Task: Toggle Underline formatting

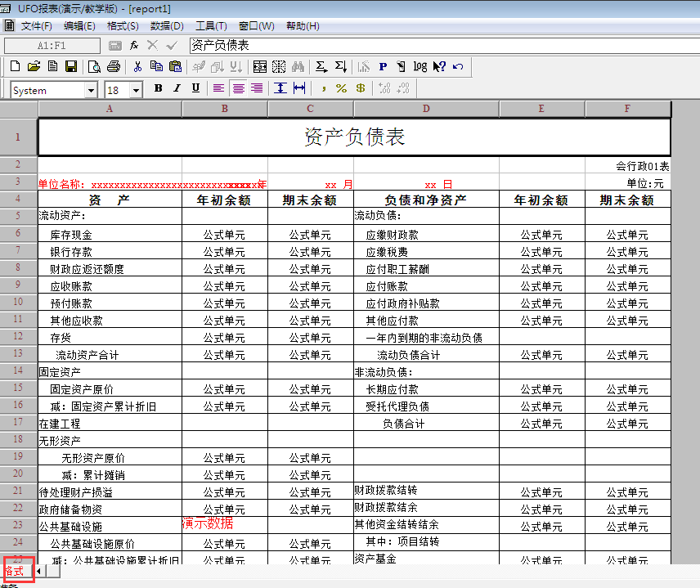Action: pos(195,88)
